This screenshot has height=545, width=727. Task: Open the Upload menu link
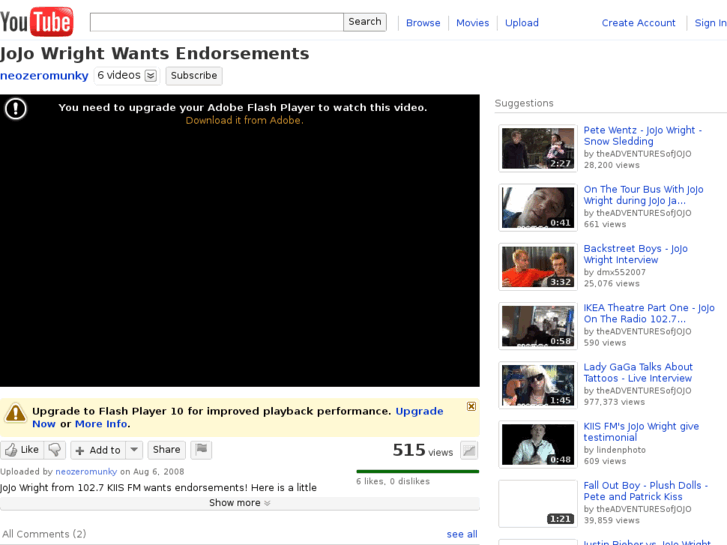(x=522, y=23)
